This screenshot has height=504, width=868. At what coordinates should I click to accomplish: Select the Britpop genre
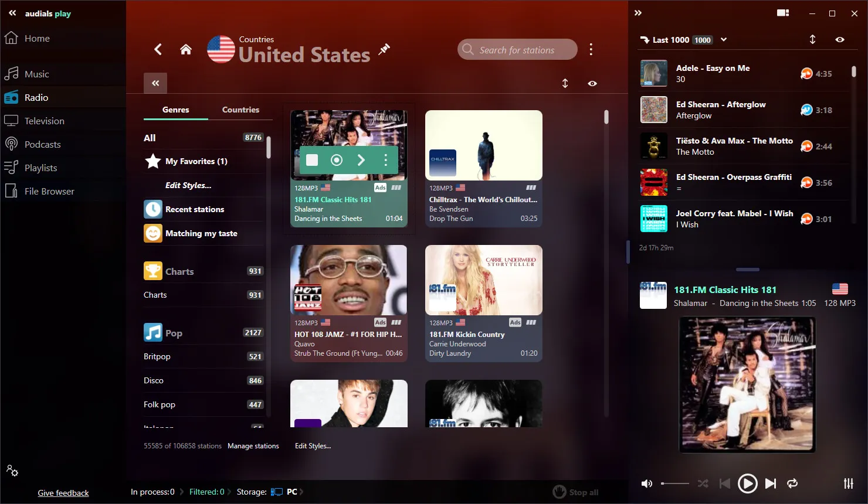tap(204, 356)
